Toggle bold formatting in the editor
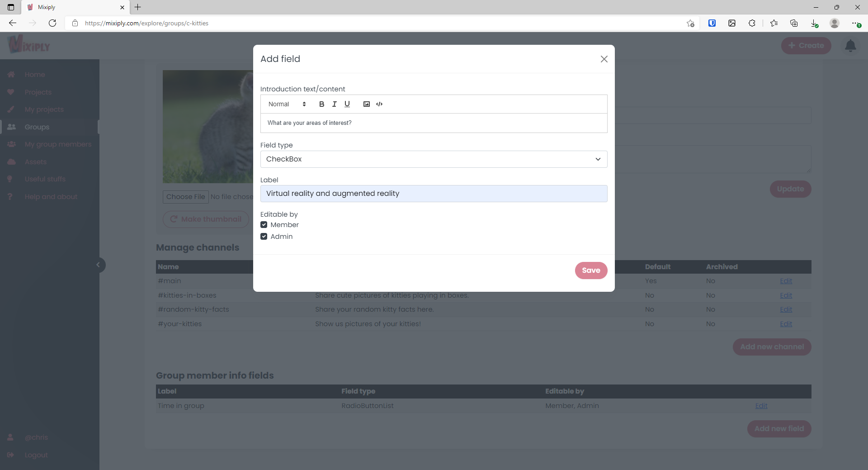The width and height of the screenshot is (868, 470). coord(321,104)
